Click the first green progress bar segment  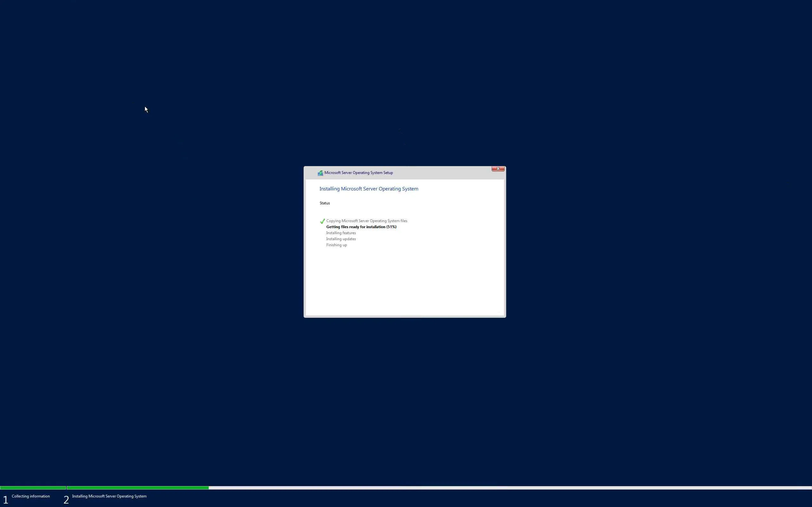pyautogui.click(x=33, y=488)
